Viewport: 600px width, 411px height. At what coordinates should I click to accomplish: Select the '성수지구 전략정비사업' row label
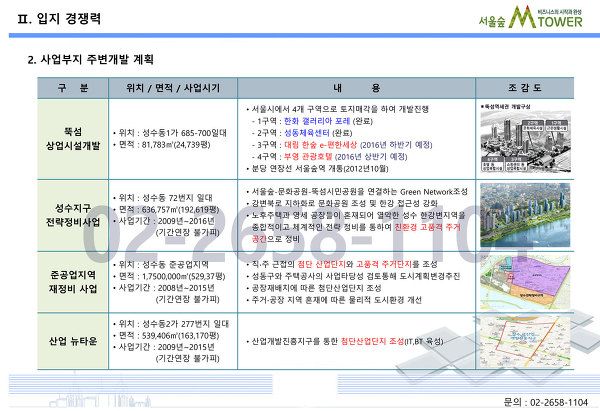tap(73, 215)
